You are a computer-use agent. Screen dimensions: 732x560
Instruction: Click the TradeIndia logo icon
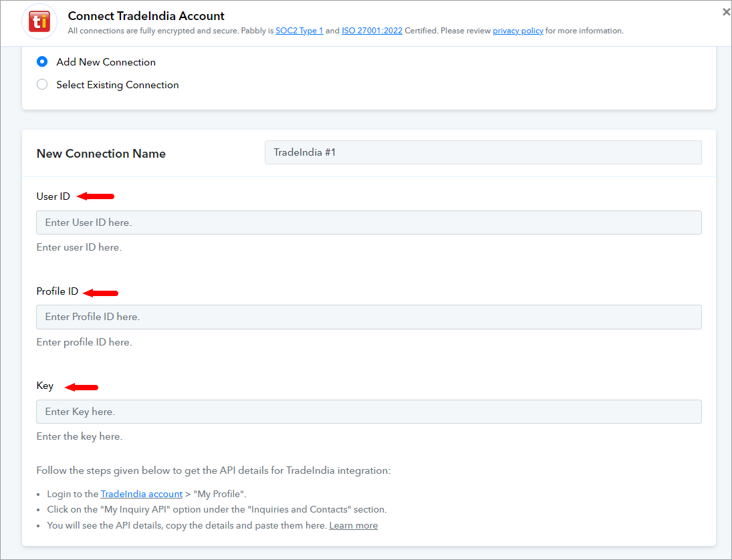point(39,21)
